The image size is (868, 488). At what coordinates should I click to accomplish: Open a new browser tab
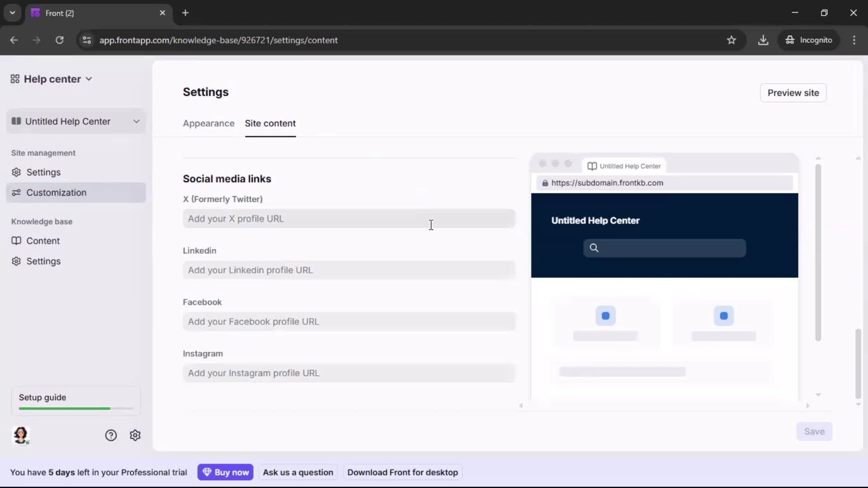pyautogui.click(x=185, y=13)
